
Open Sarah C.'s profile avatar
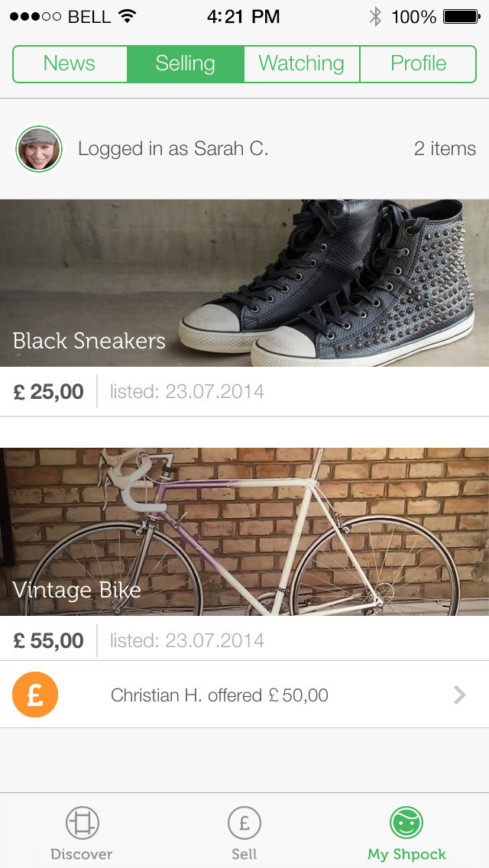[37, 148]
